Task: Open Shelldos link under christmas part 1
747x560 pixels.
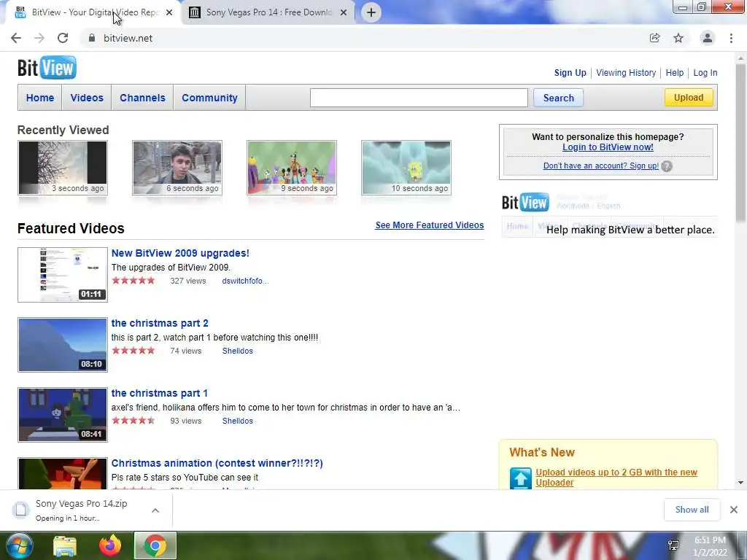Action: point(237,421)
